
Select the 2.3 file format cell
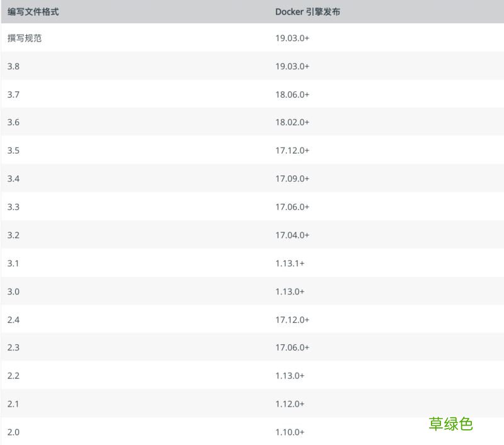point(13,347)
